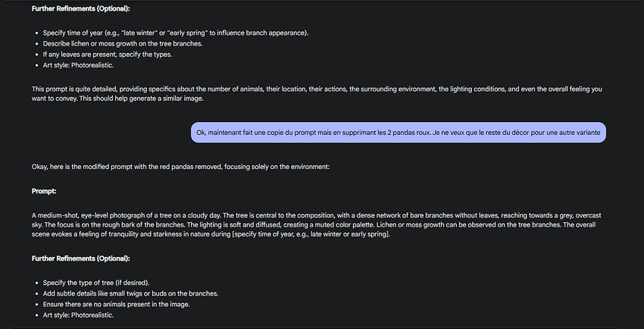Viewport: 644px width, 329px height.
Task: Click the bottom "Art style: Photorealistic." bullet
Action: (x=78, y=315)
